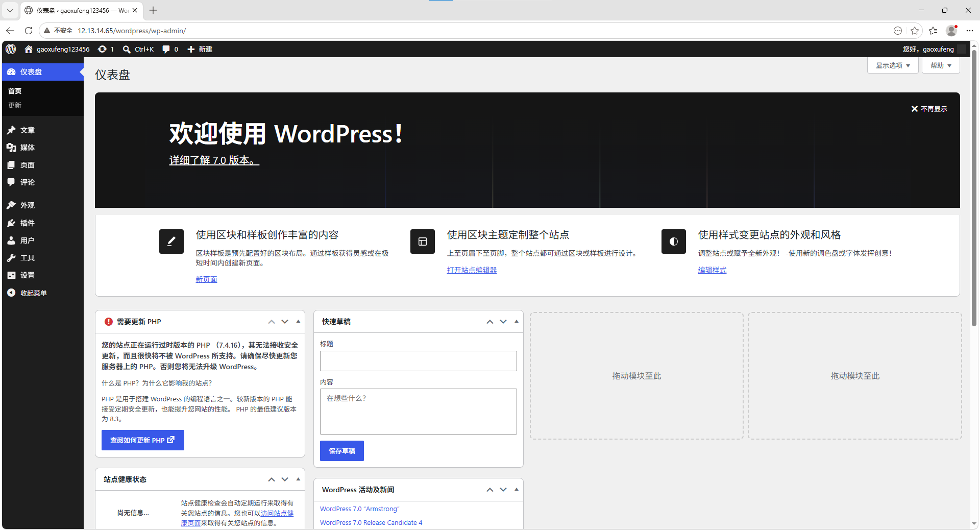Viewport: 980px width, 530px height.
Task: Open 外观 appearance menu
Action: (43, 205)
